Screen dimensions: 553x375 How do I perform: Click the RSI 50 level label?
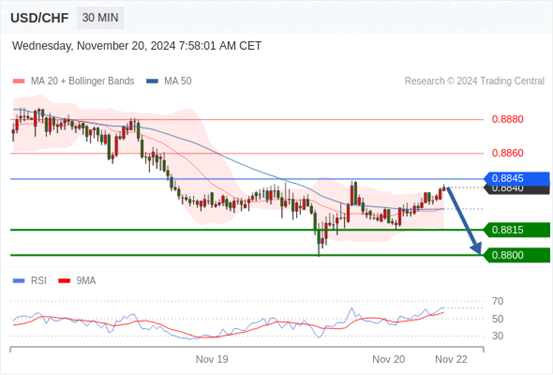498,319
